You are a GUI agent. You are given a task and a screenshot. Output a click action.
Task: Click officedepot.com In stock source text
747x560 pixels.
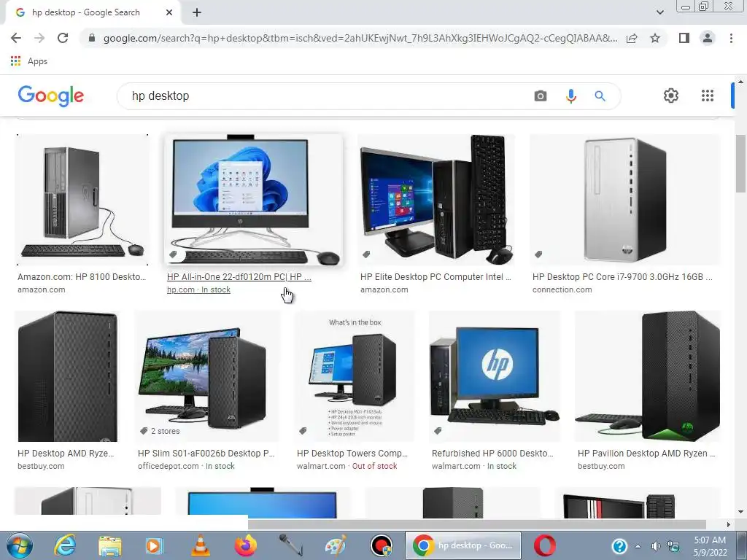[x=186, y=466]
